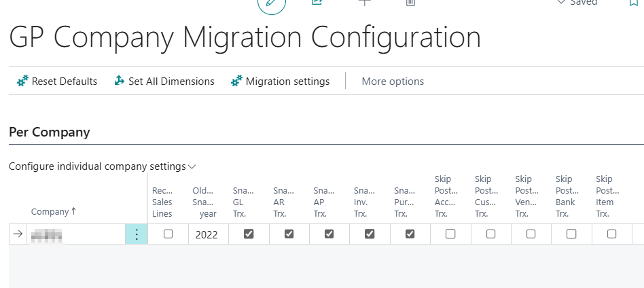
Task: Toggle the Rec. Sales Lines checkbox
Action: point(168,234)
